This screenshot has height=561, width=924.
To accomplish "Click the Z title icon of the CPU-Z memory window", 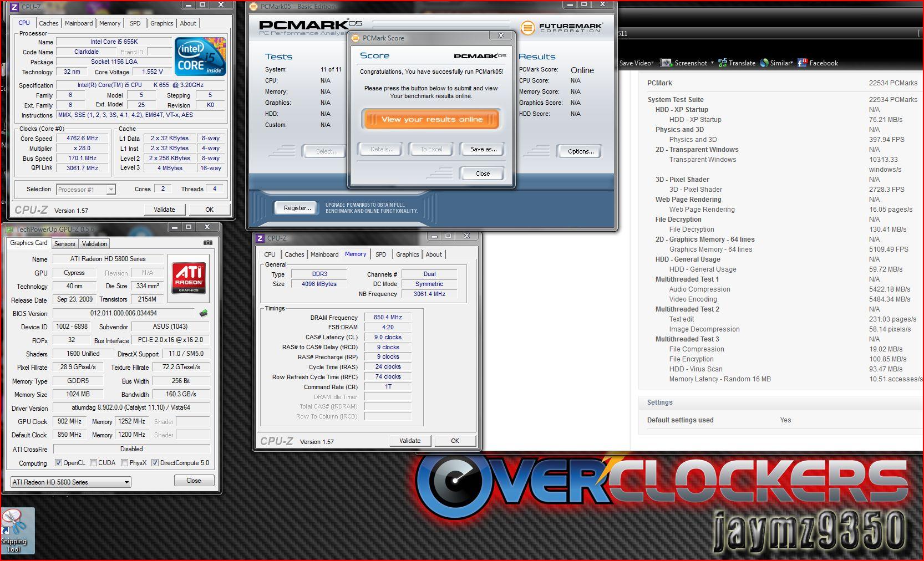I will (260, 238).
